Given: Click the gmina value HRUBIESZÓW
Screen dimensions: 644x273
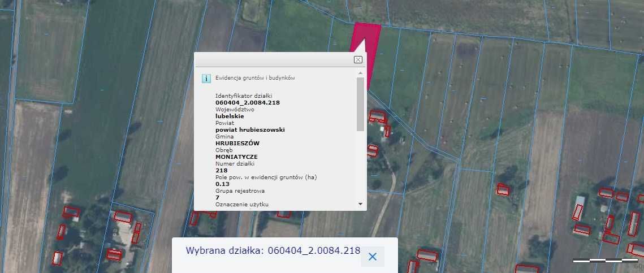Looking at the screenshot, I should [237, 143].
